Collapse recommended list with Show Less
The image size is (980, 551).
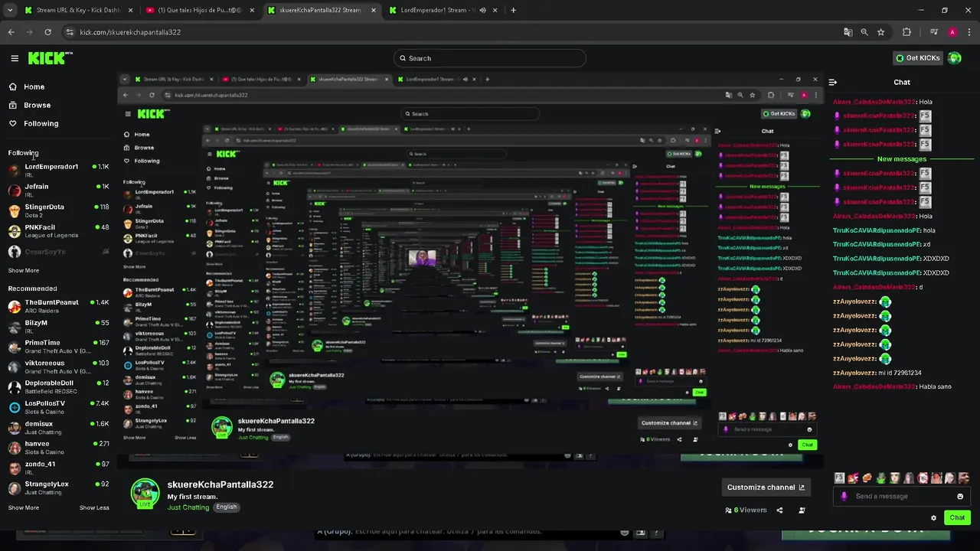tap(94, 507)
